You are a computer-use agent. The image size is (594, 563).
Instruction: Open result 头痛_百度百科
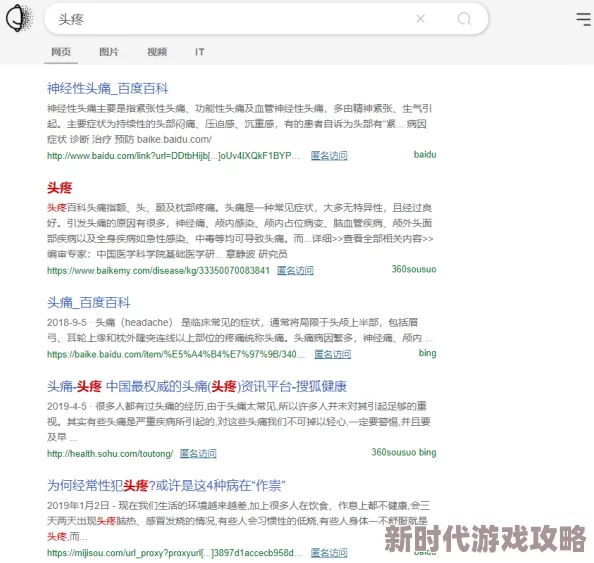tap(89, 303)
